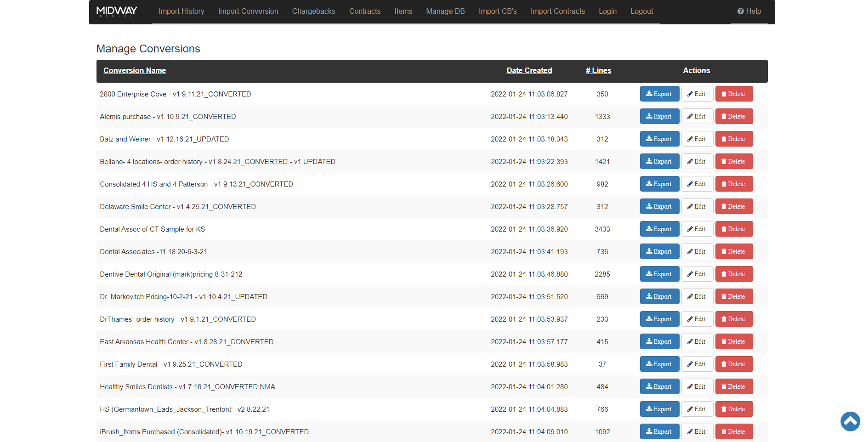Sort table by Date Created

[529, 70]
